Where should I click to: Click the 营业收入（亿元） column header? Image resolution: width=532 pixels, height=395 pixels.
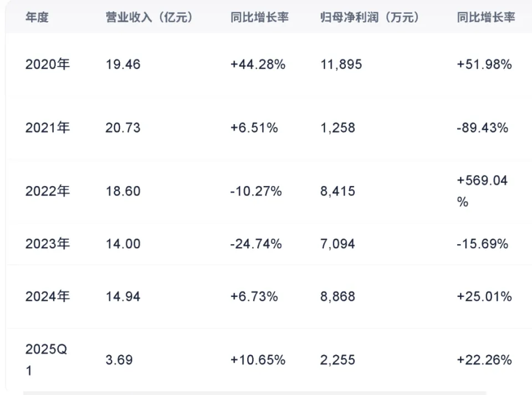pyautogui.click(x=149, y=17)
